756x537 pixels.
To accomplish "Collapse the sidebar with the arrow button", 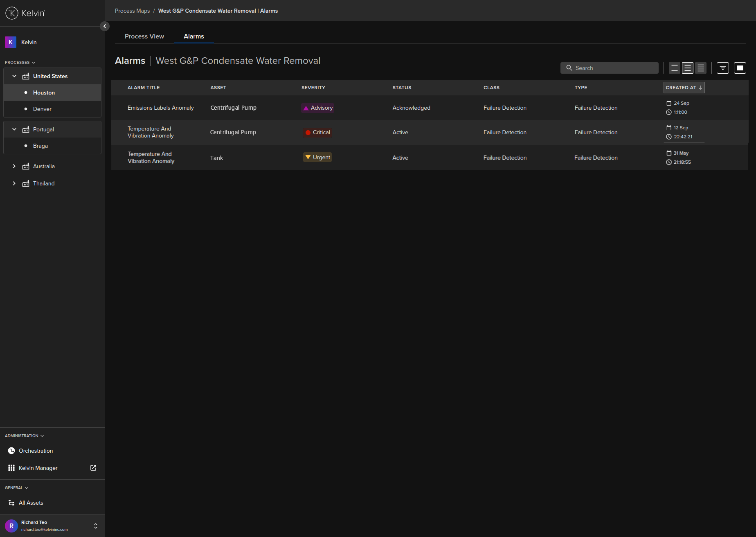I will (x=105, y=26).
